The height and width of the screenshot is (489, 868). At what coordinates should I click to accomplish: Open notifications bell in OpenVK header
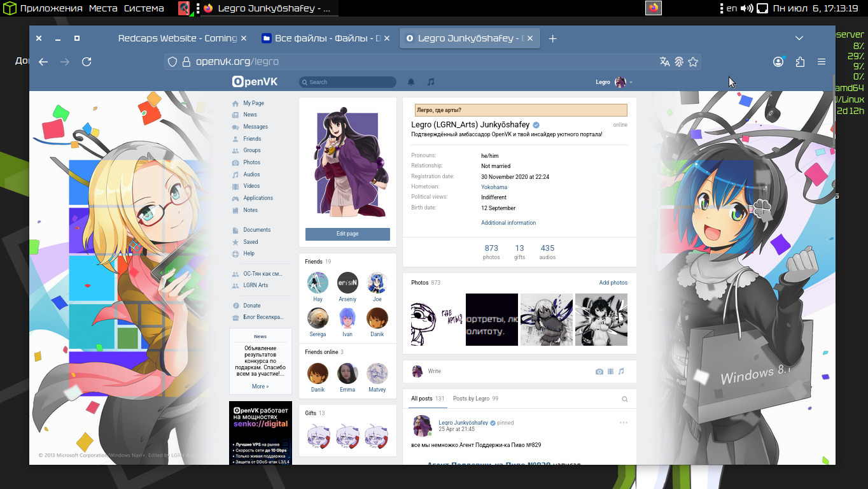click(411, 82)
